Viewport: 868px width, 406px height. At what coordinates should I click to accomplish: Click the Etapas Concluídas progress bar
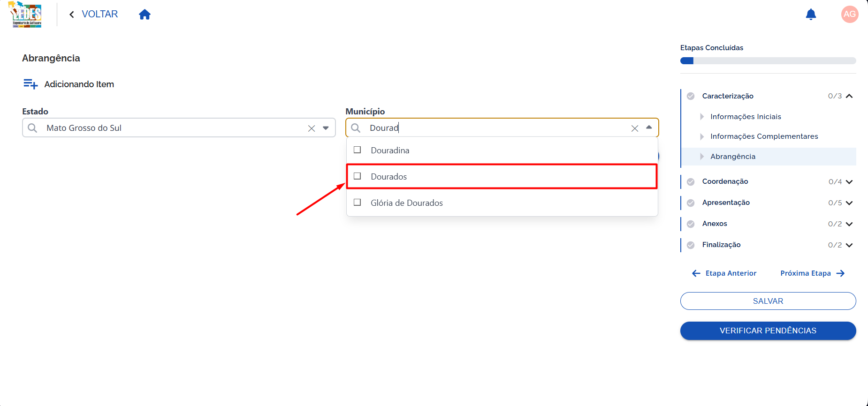768,60
